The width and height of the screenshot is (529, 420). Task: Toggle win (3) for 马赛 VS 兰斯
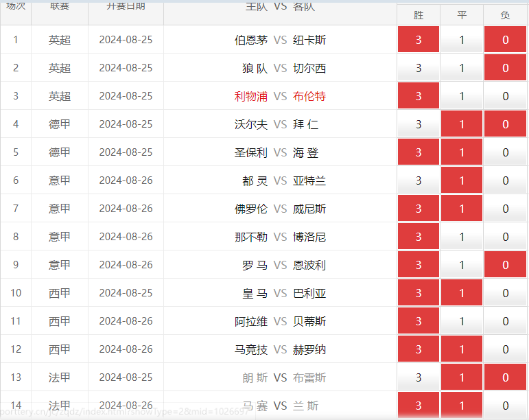pos(419,405)
